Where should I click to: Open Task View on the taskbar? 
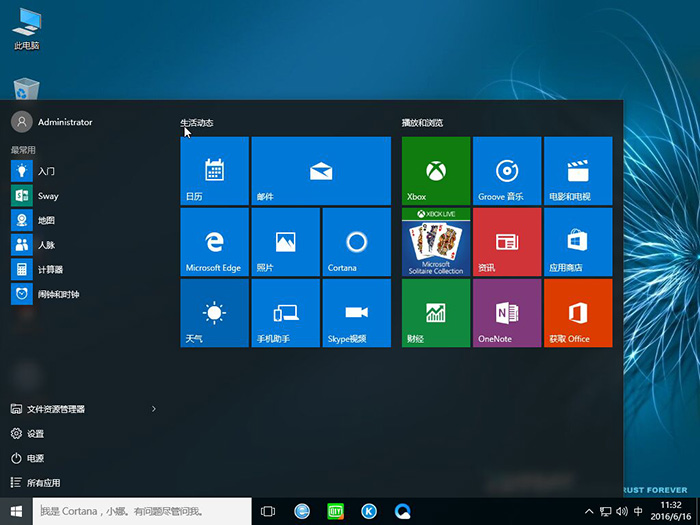pos(268,511)
